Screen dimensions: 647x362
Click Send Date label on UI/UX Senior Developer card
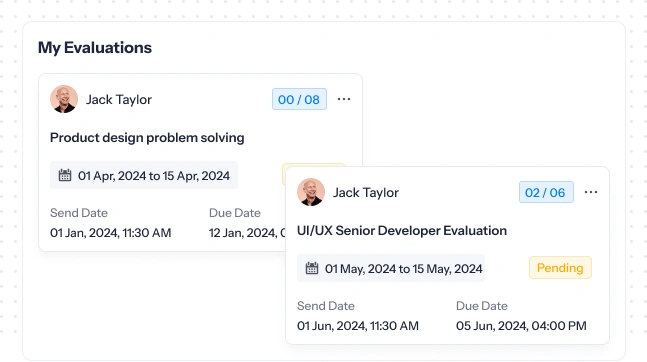326,306
